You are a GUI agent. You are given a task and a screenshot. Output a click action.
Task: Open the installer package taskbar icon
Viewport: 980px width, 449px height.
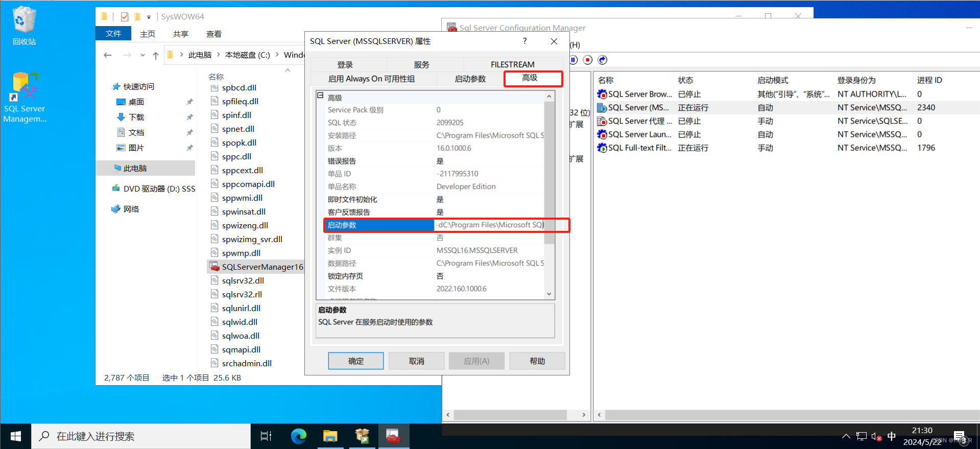click(x=362, y=436)
